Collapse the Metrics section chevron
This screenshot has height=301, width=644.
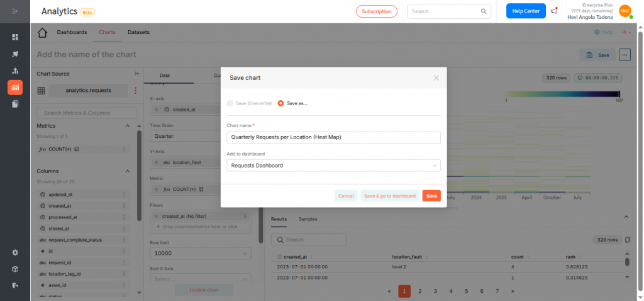[x=128, y=126]
